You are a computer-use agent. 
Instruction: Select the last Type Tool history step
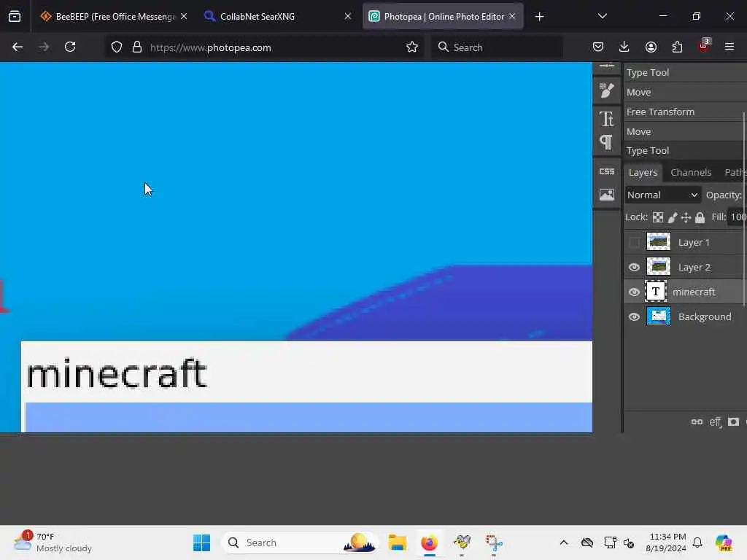point(685,150)
